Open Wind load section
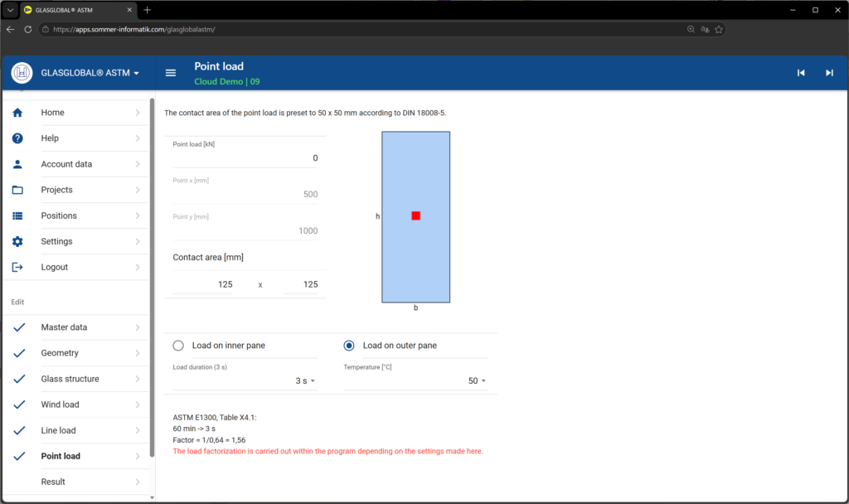849x504 pixels. [x=75, y=405]
